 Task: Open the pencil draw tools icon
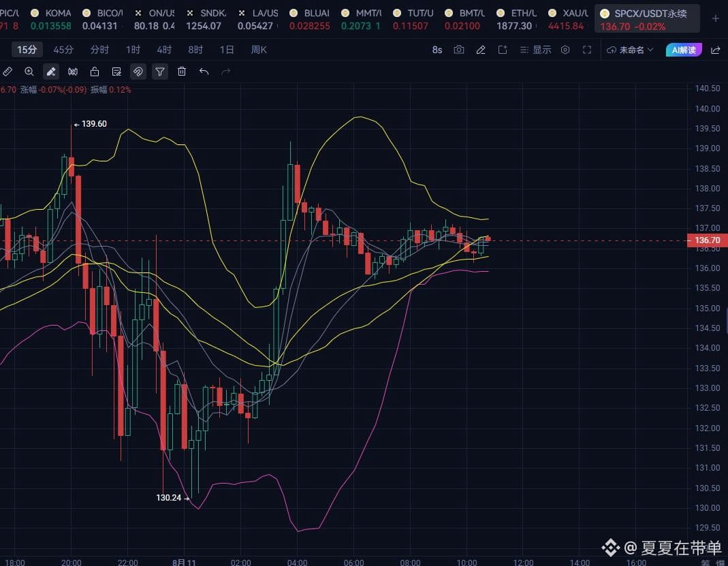pos(481,50)
